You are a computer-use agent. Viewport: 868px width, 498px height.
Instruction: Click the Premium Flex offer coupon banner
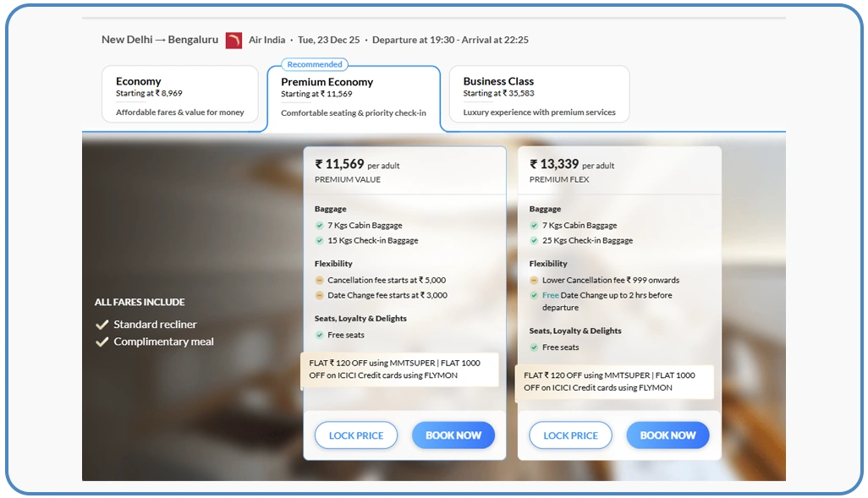point(614,382)
